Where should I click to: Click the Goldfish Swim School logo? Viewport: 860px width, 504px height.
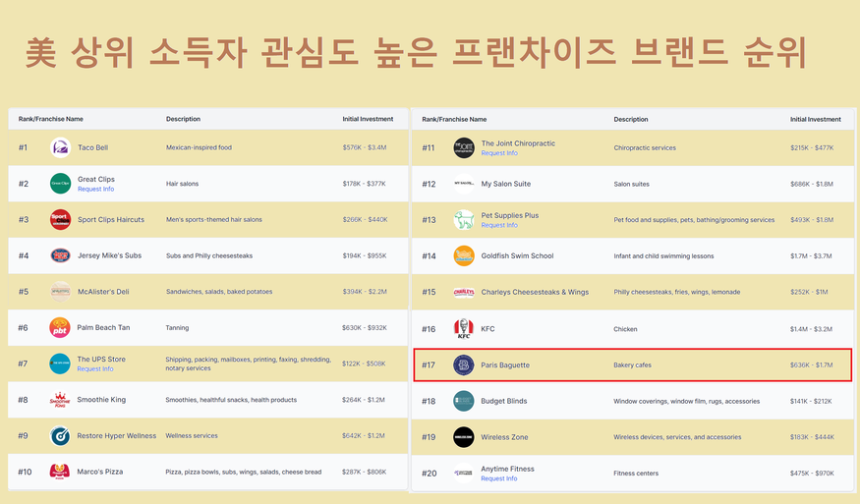pos(464,256)
